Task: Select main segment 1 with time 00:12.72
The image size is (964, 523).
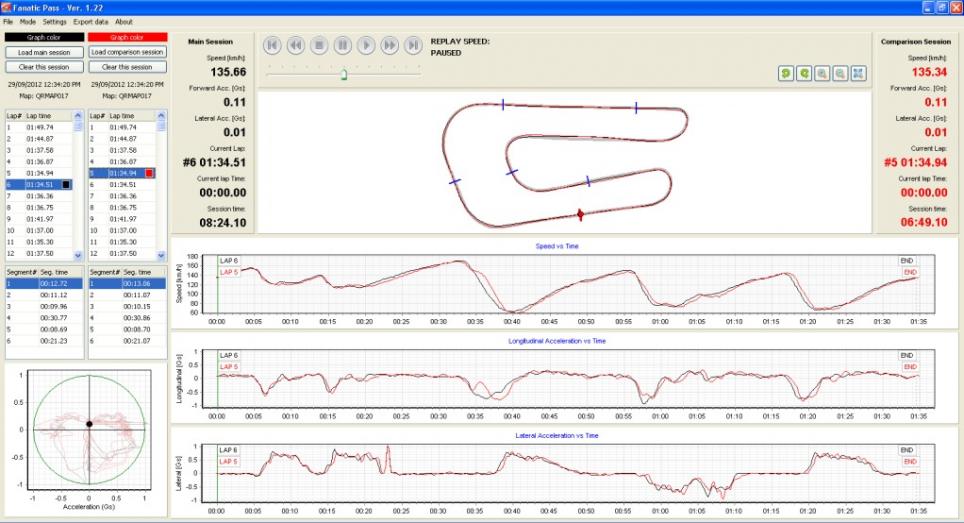Action: pos(44,283)
